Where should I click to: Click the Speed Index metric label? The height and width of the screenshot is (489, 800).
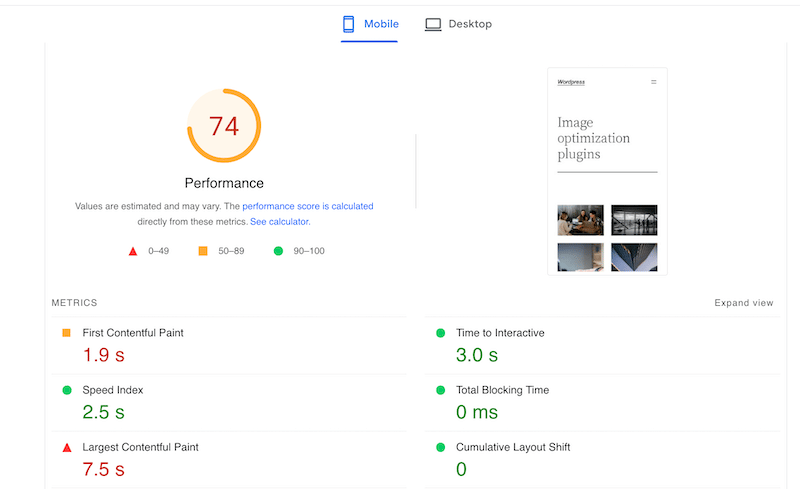(x=113, y=390)
